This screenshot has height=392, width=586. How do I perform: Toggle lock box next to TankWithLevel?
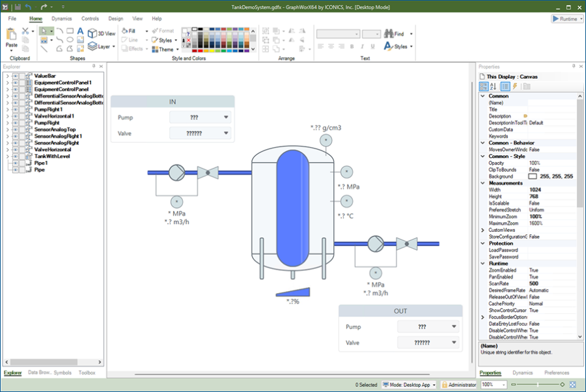coord(21,156)
